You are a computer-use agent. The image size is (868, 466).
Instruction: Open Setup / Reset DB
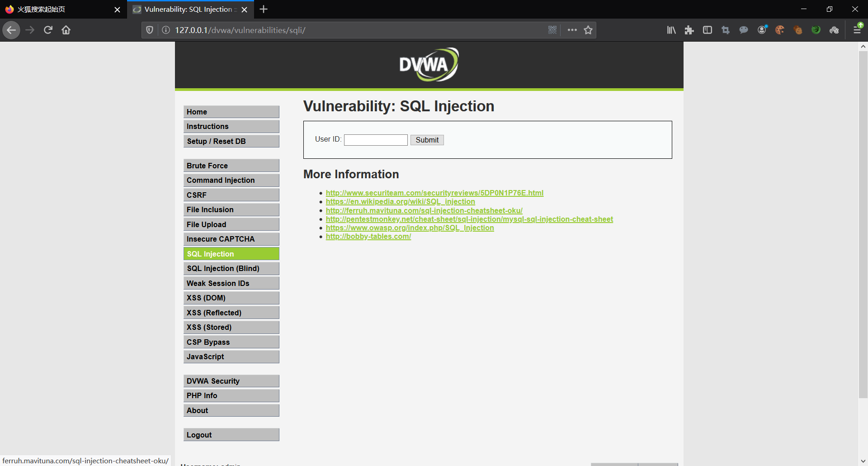tap(231, 141)
